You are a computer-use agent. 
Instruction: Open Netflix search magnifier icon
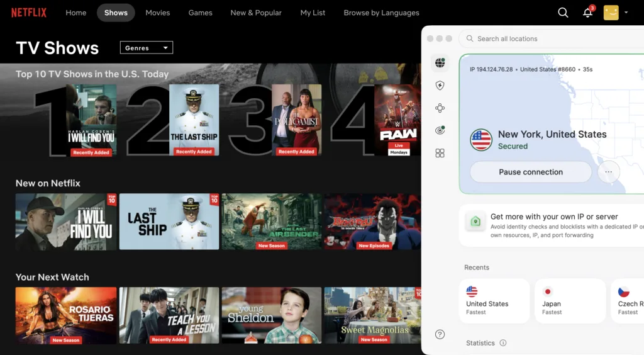563,13
